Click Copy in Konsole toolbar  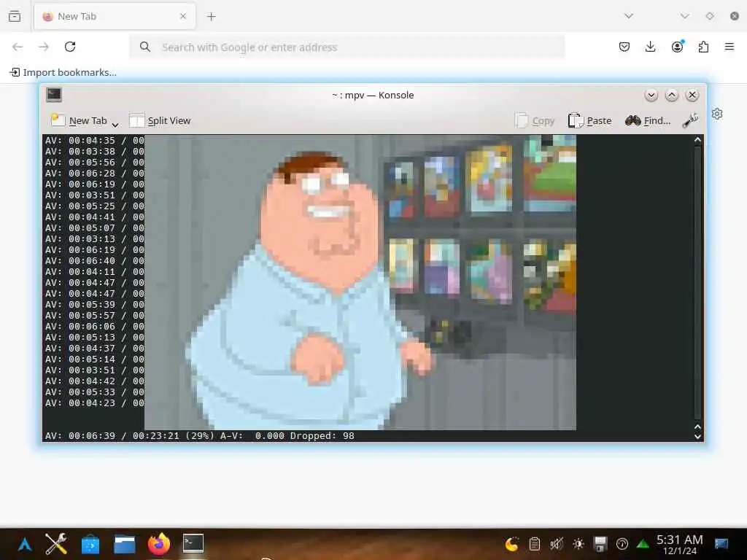[x=535, y=120]
